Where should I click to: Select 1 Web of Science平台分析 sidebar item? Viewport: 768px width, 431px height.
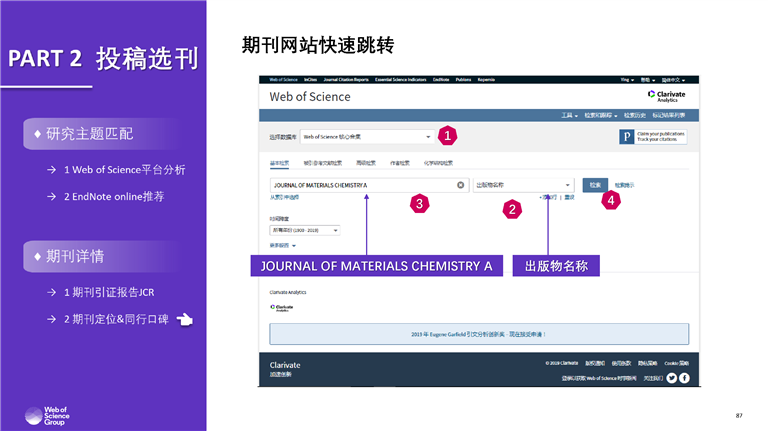[x=124, y=170]
